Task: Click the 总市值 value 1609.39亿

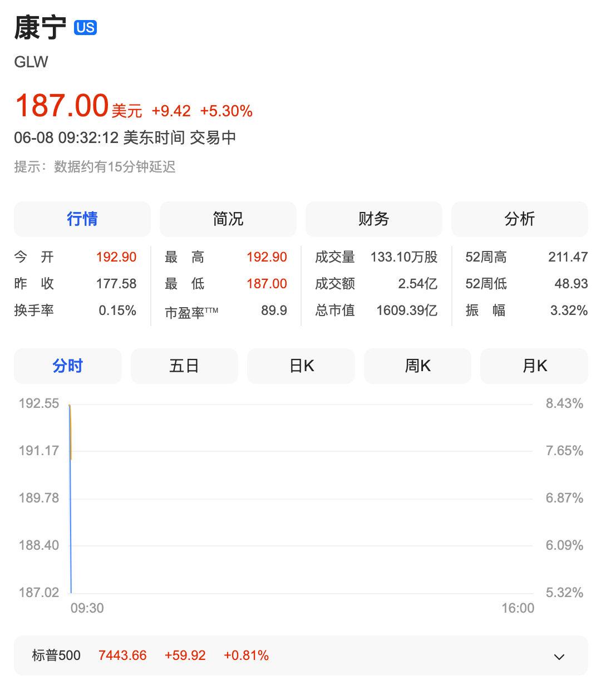Action: click(407, 310)
